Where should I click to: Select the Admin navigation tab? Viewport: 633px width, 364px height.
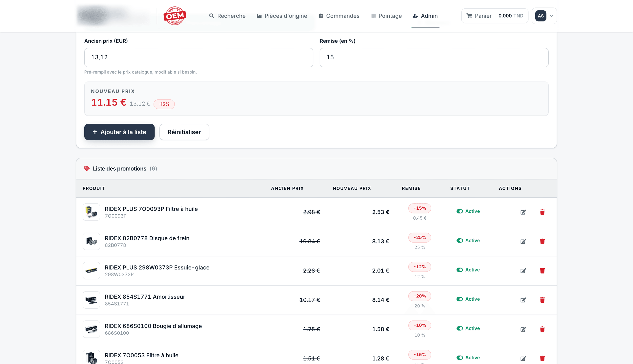coord(425,16)
